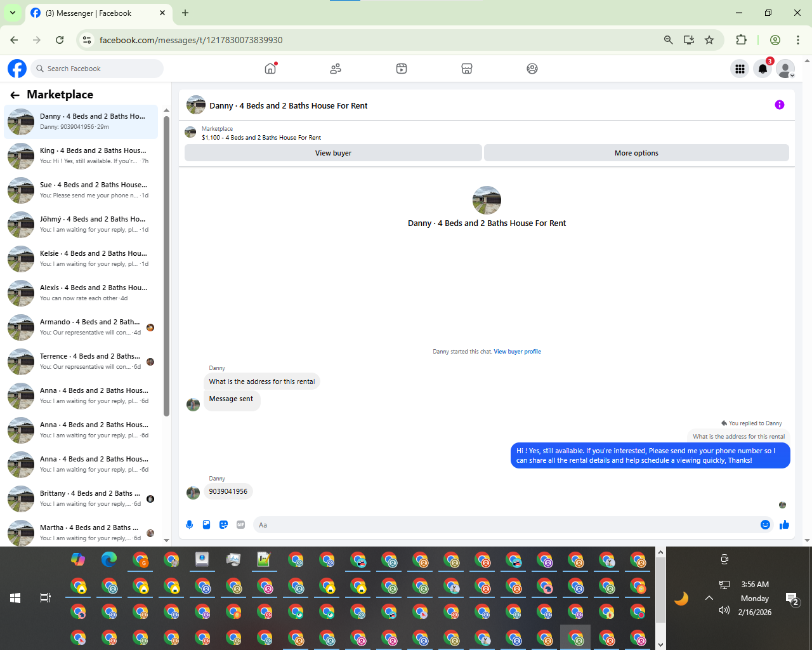Open the browser tab search dropdown
Viewport: 812px width, 650px height.
(12, 13)
